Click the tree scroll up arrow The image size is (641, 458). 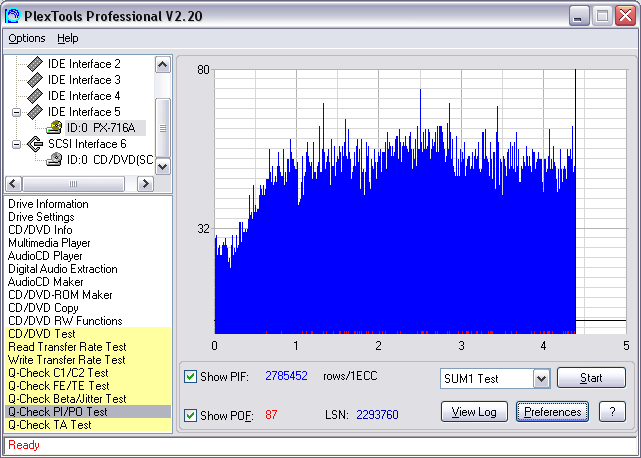pos(163,65)
